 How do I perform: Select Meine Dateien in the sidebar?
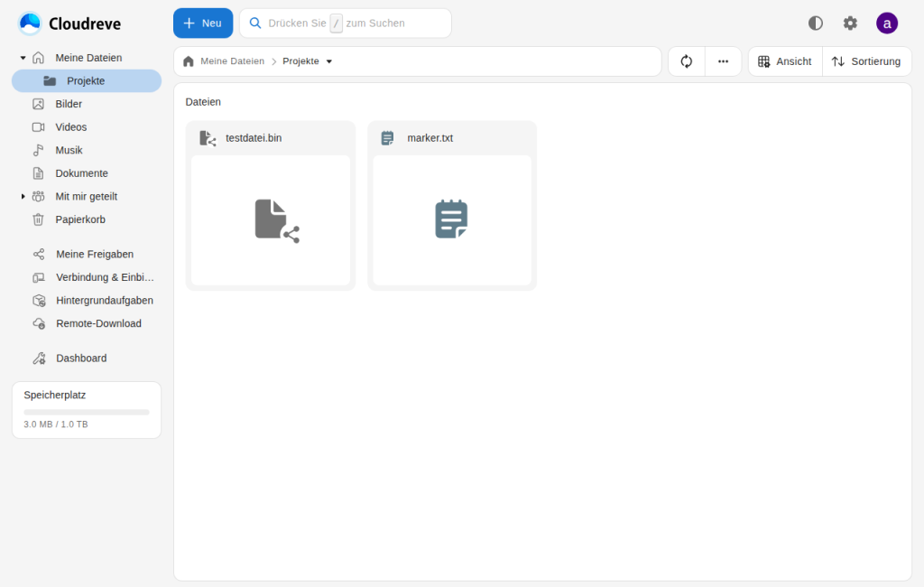click(x=88, y=58)
